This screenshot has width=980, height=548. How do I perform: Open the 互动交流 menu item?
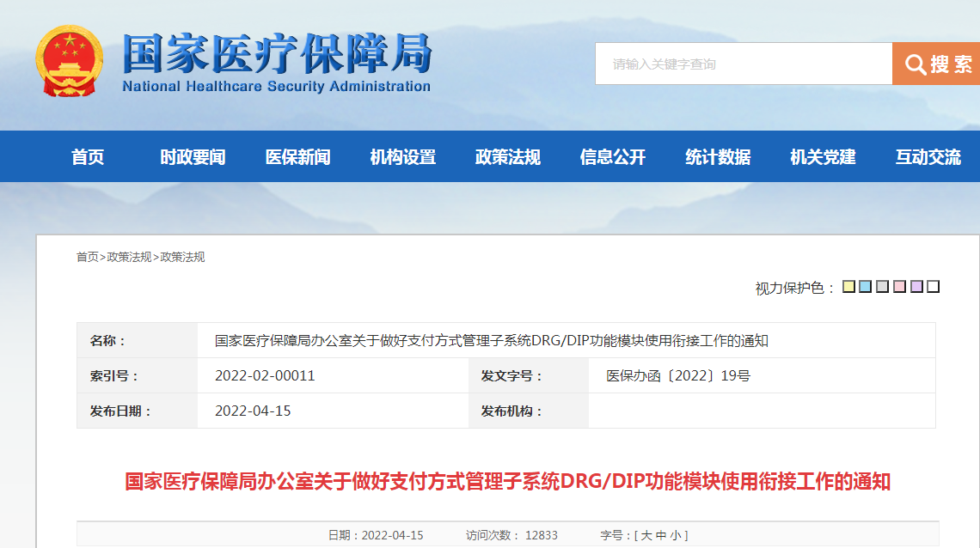(x=928, y=156)
